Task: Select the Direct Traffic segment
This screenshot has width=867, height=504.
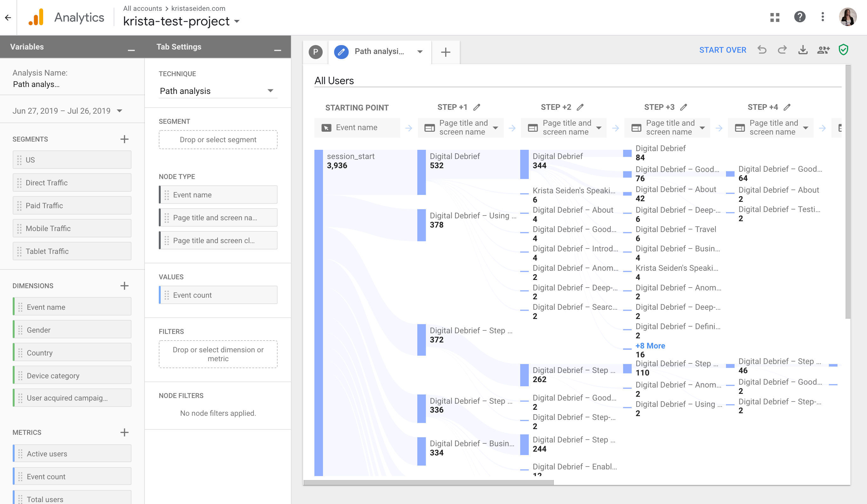Action: coord(72,182)
